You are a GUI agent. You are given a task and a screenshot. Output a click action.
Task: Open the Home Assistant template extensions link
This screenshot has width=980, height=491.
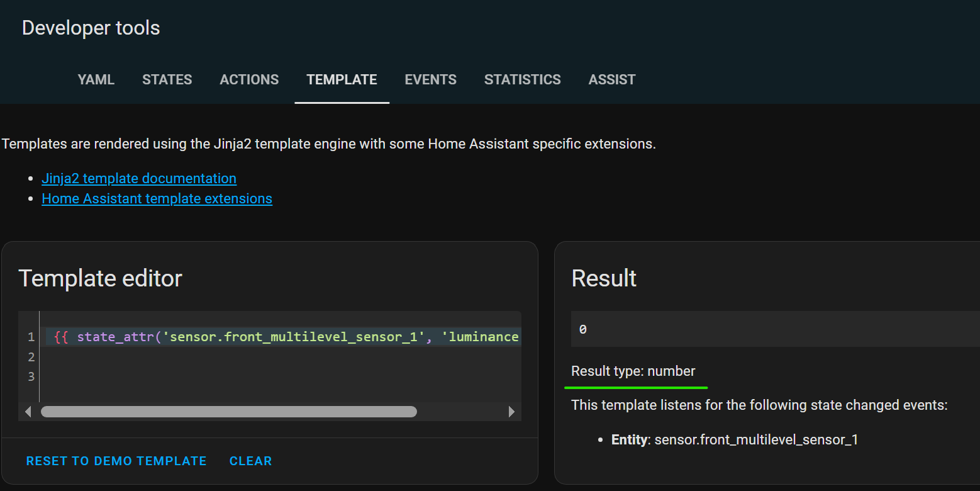157,199
